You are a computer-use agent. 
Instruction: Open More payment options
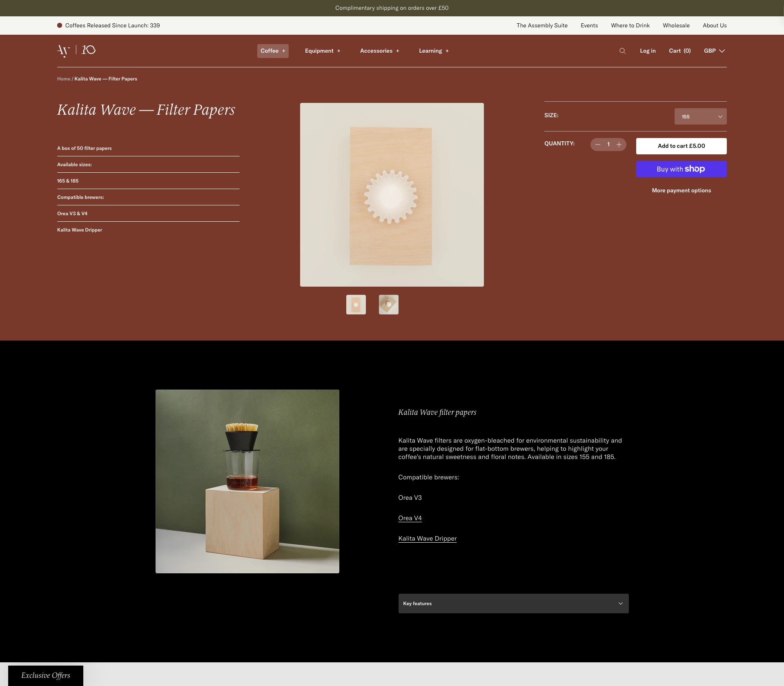click(681, 191)
